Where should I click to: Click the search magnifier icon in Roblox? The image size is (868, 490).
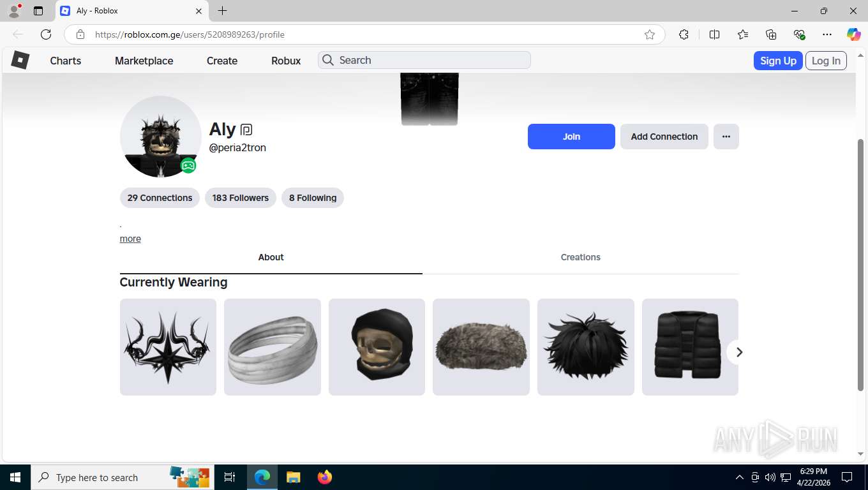click(328, 60)
